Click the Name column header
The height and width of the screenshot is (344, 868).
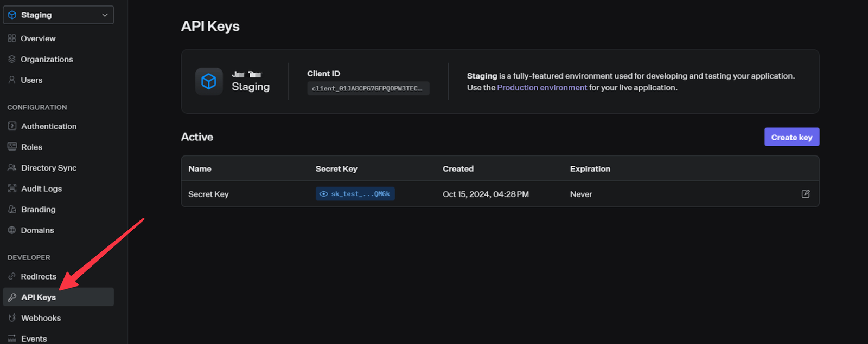coord(200,169)
